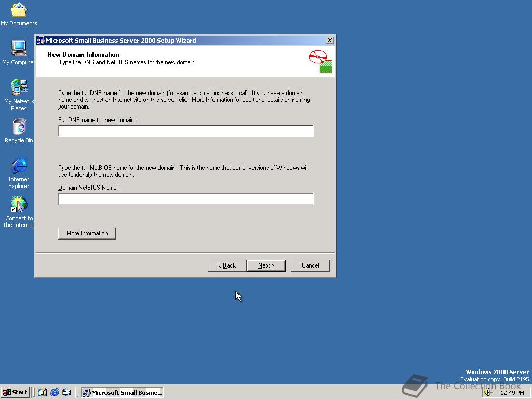Go to previous step with Back
Image resolution: width=532 pixels, height=399 pixels.
(x=227, y=265)
